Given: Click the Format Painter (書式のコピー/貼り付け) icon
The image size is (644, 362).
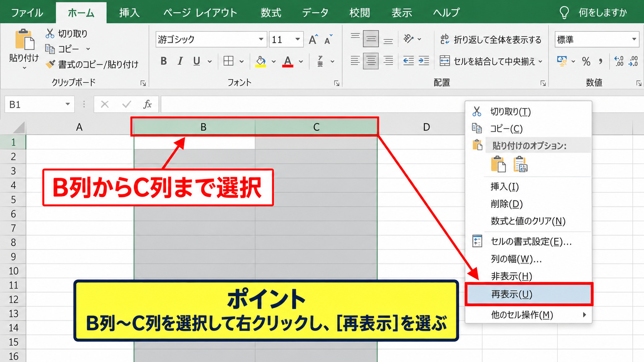Looking at the screenshot, I should click(x=50, y=64).
